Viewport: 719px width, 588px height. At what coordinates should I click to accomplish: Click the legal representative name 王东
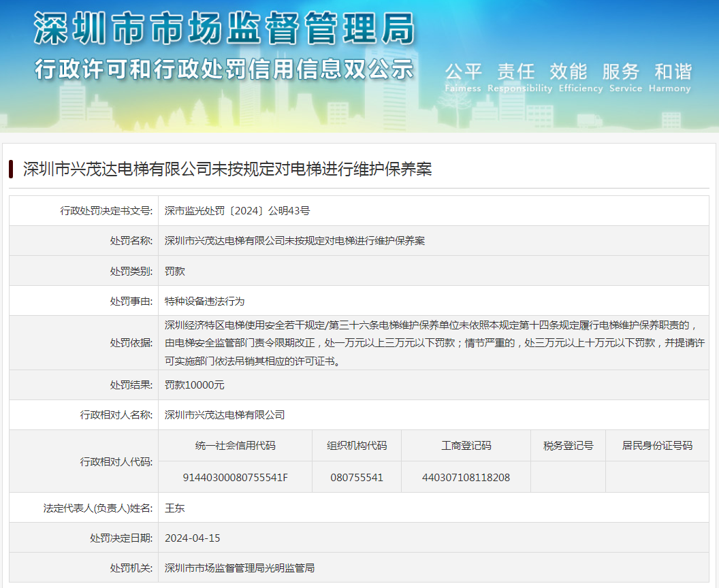(175, 508)
